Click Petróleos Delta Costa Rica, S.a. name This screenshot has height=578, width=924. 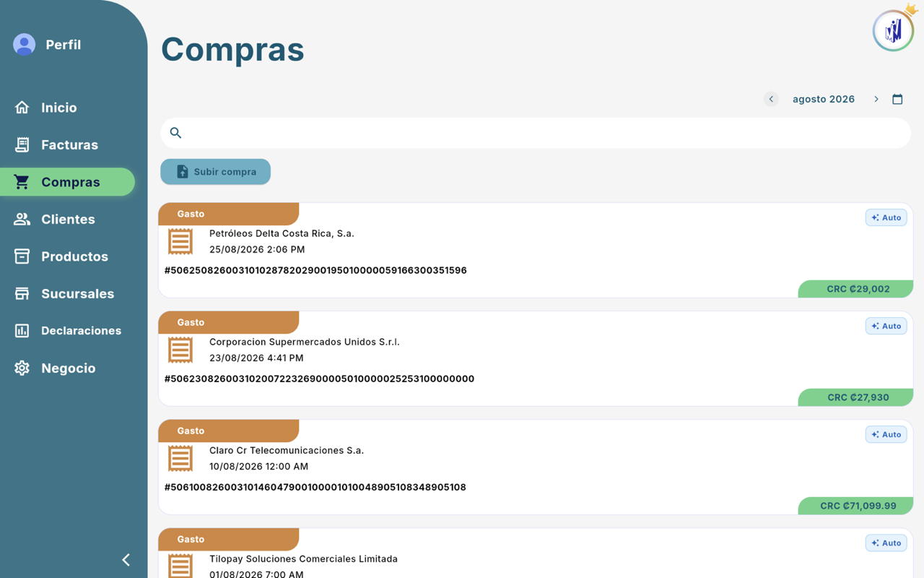[282, 233]
